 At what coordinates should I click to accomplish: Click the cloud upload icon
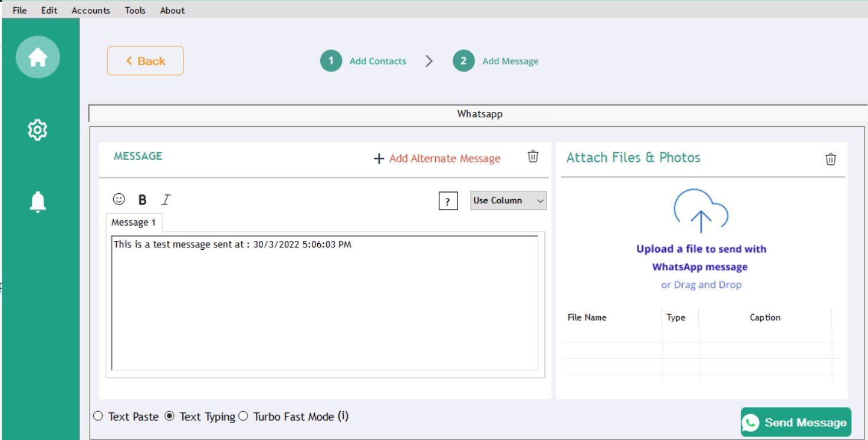(x=701, y=211)
